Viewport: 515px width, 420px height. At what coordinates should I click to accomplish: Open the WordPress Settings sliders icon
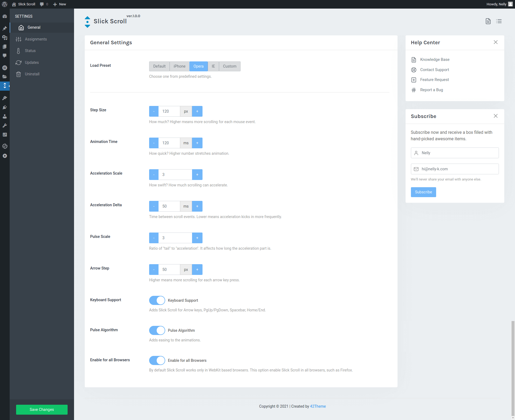(x=5, y=135)
